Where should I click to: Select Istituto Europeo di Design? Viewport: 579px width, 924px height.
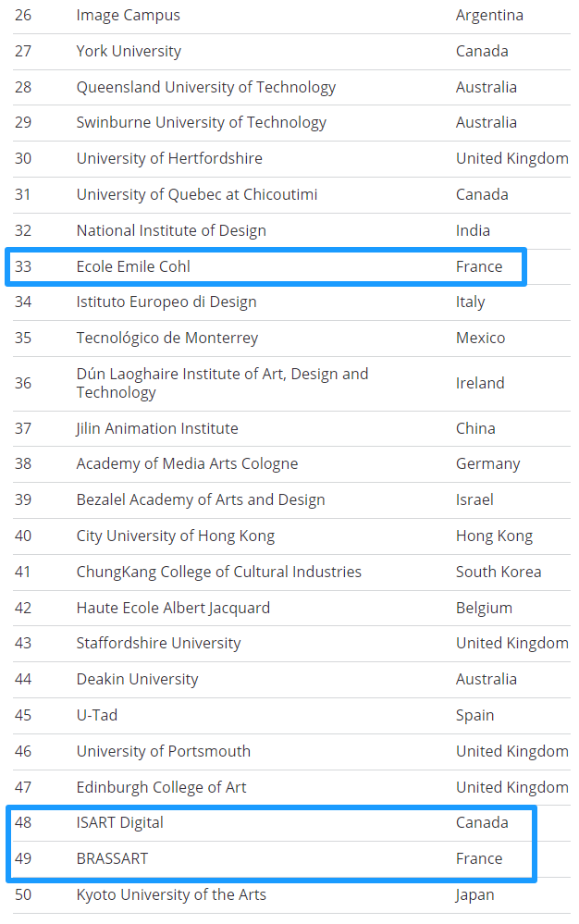coord(166,302)
